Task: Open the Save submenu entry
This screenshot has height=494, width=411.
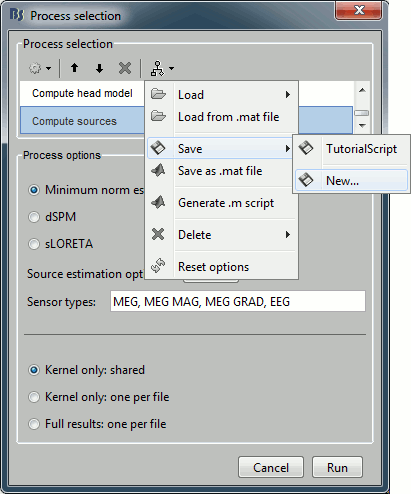Action: click(221, 148)
